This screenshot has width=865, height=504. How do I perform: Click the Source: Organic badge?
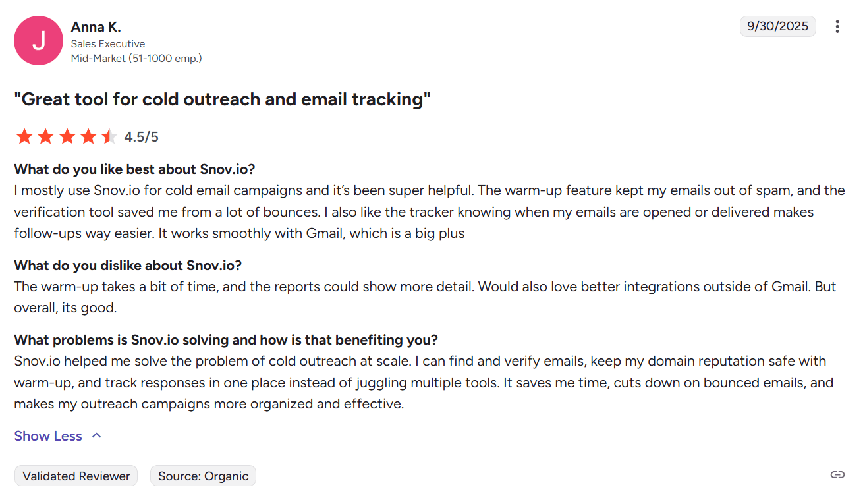203,475
